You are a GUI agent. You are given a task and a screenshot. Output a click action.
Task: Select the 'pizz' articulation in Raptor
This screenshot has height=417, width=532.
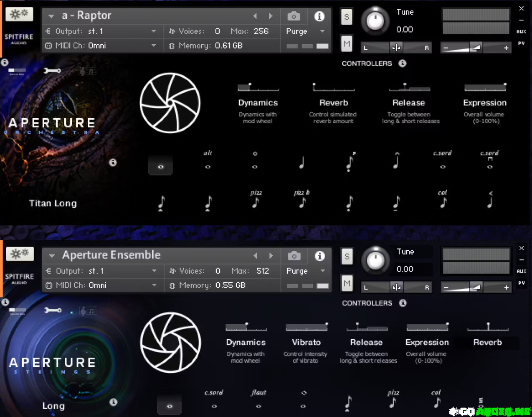pyautogui.click(x=256, y=199)
